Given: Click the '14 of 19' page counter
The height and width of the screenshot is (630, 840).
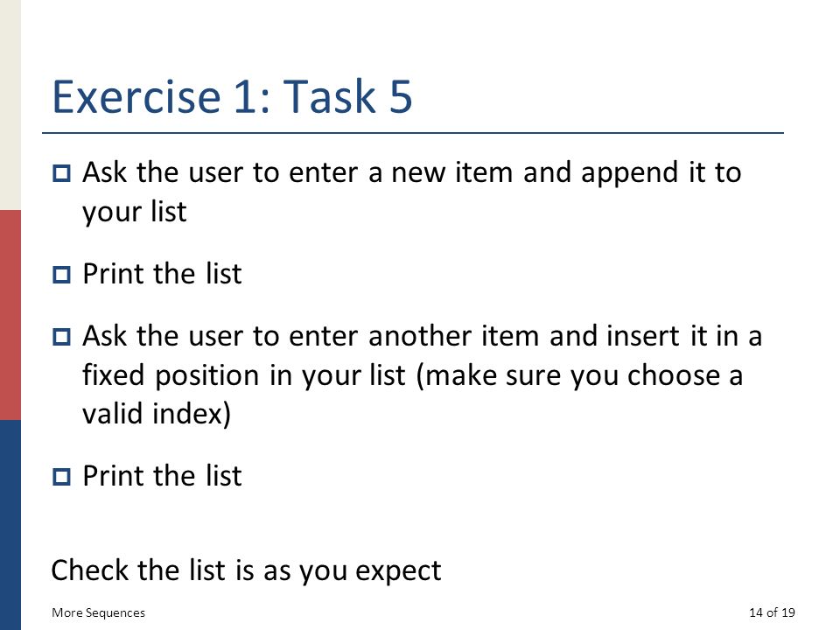Looking at the screenshot, I should pyautogui.click(x=772, y=612).
